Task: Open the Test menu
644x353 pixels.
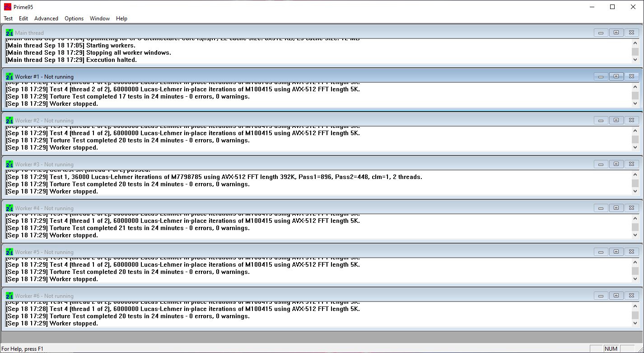Action: (8, 19)
